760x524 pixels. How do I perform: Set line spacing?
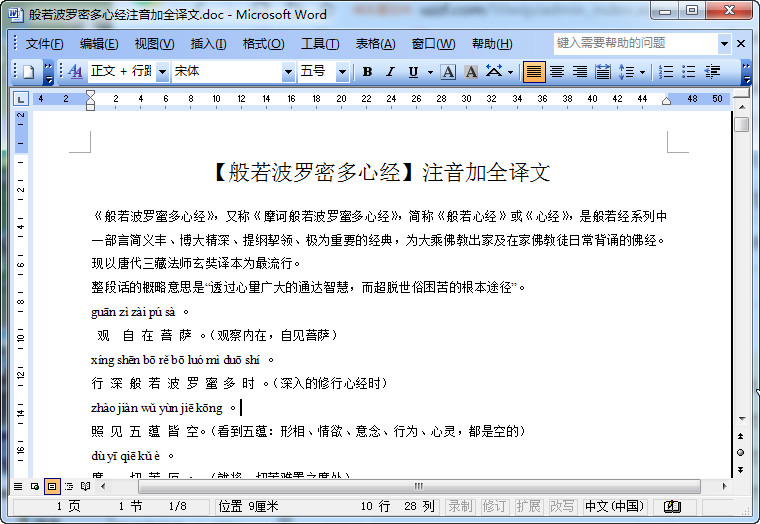(x=626, y=72)
